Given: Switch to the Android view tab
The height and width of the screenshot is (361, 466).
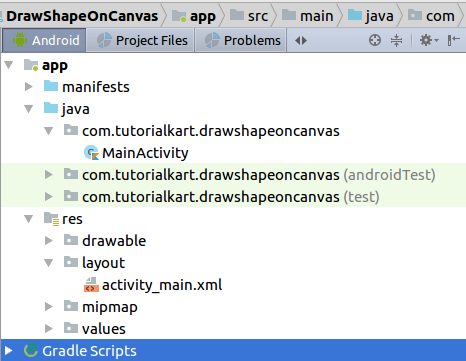Looking at the screenshot, I should pyautogui.click(x=44, y=40).
